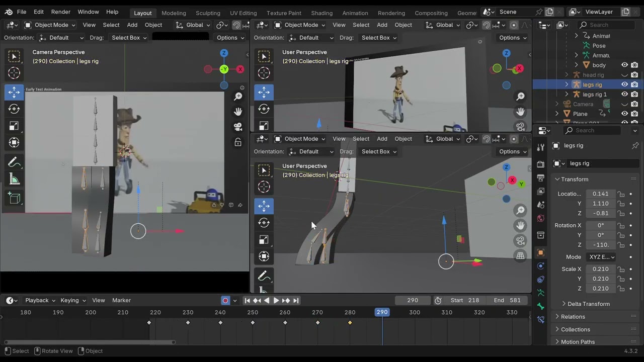Select the Rotate tool in Camera Perspective viewport
This screenshot has width=644, height=362.
14,109
